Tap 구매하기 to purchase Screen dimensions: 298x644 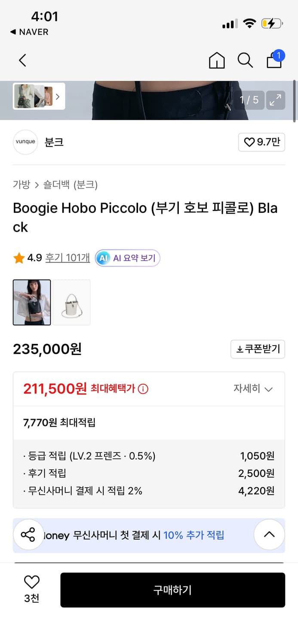point(173,590)
